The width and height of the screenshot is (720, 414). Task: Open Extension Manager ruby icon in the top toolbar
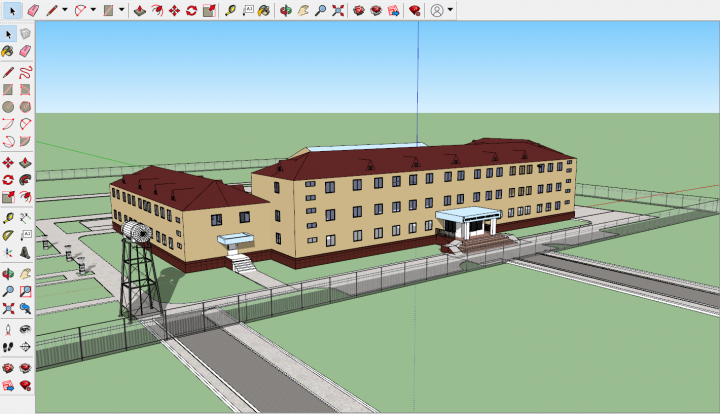[x=415, y=11]
